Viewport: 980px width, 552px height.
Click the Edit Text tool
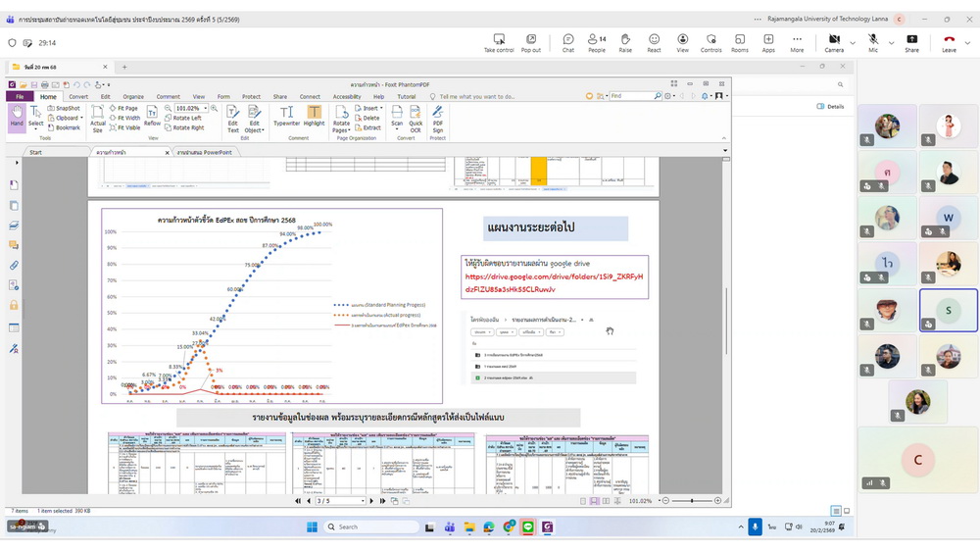pos(233,117)
